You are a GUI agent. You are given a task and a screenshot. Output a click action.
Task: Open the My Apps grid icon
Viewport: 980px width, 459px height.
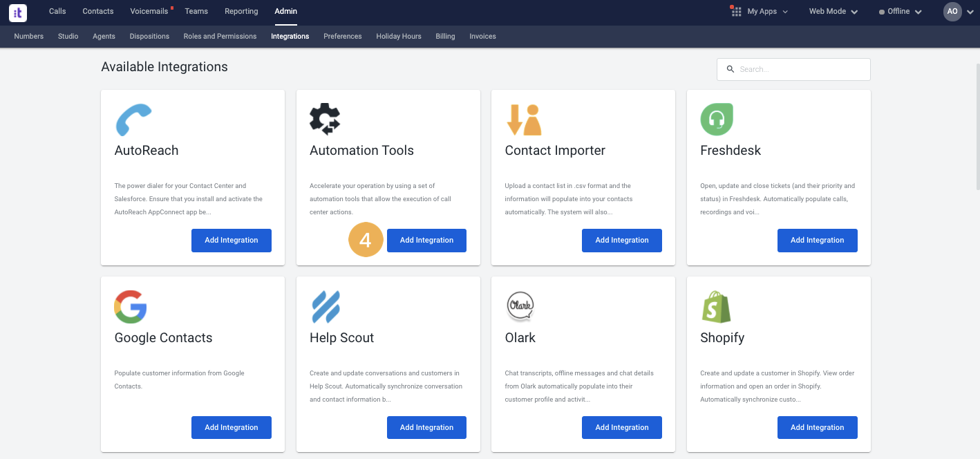[x=737, y=12]
